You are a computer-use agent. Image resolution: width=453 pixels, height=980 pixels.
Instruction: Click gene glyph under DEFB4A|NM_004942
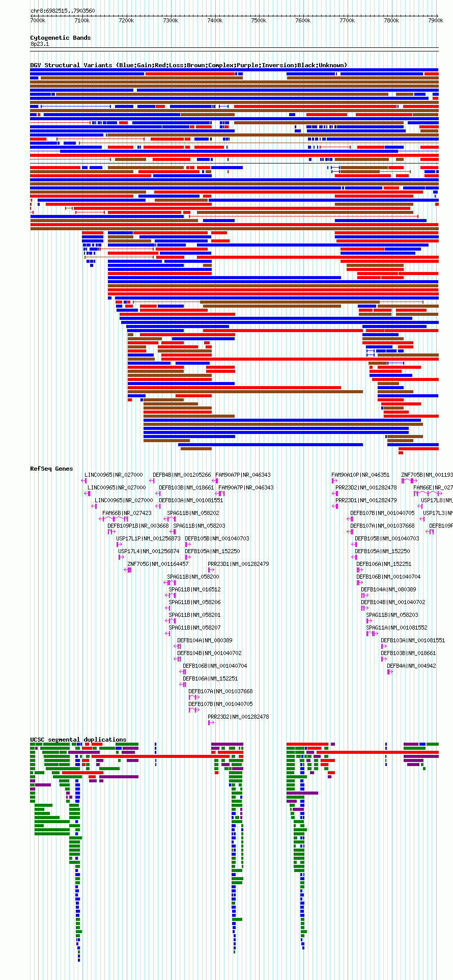[x=390, y=671]
